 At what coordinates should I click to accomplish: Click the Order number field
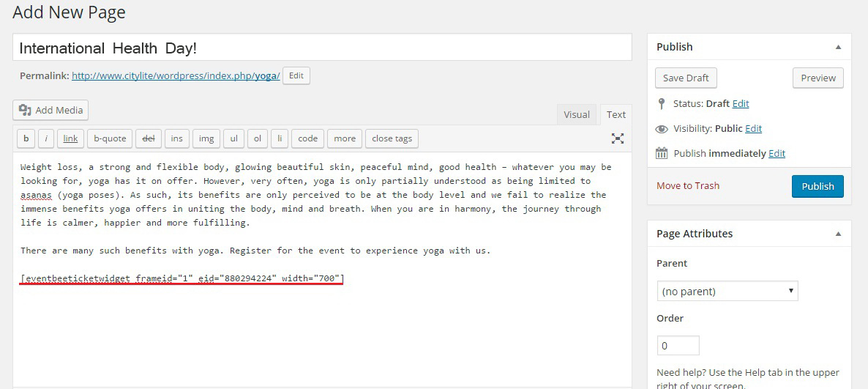coord(678,345)
